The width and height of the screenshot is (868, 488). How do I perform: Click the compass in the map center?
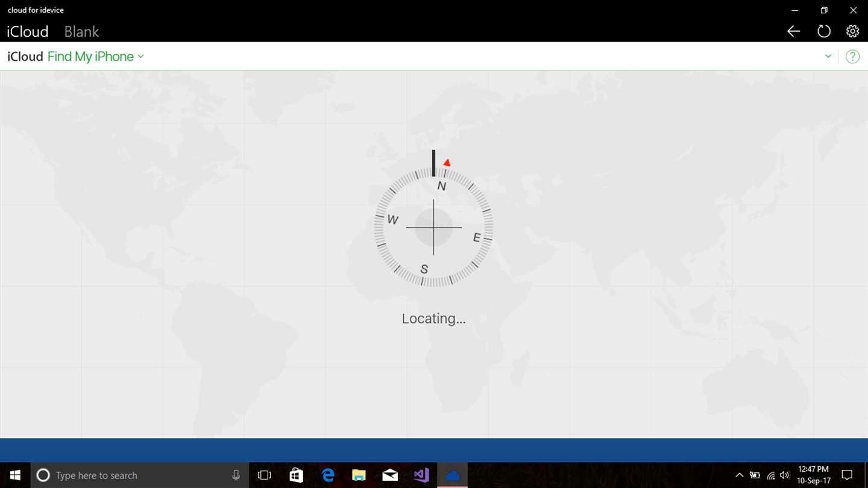433,227
